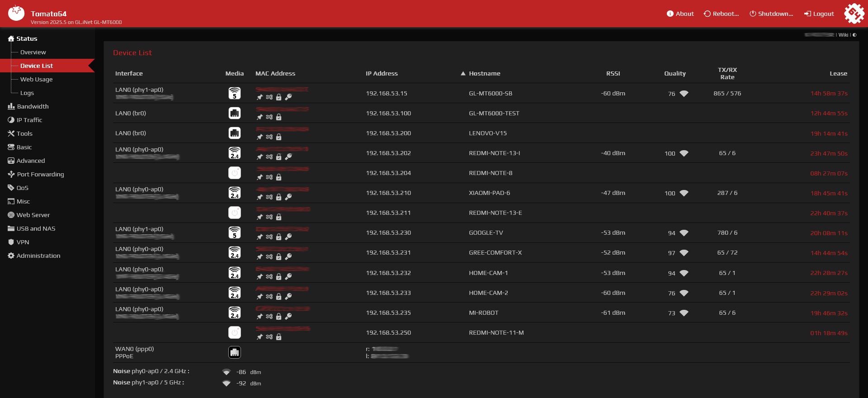The height and width of the screenshot is (398, 868).
Task: Click the key icon for XIAOMI-PAD-6
Action: [288, 197]
